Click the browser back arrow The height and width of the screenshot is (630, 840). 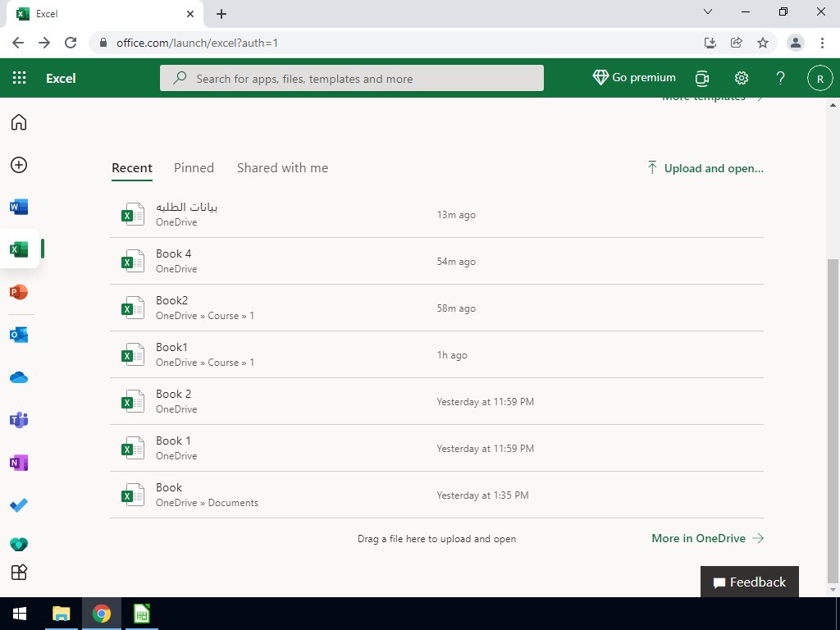pos(18,43)
